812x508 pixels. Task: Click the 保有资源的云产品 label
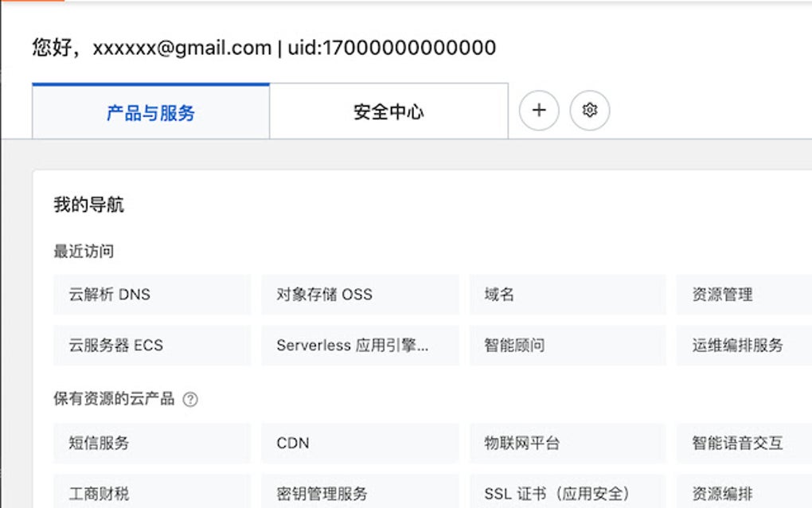(114, 399)
